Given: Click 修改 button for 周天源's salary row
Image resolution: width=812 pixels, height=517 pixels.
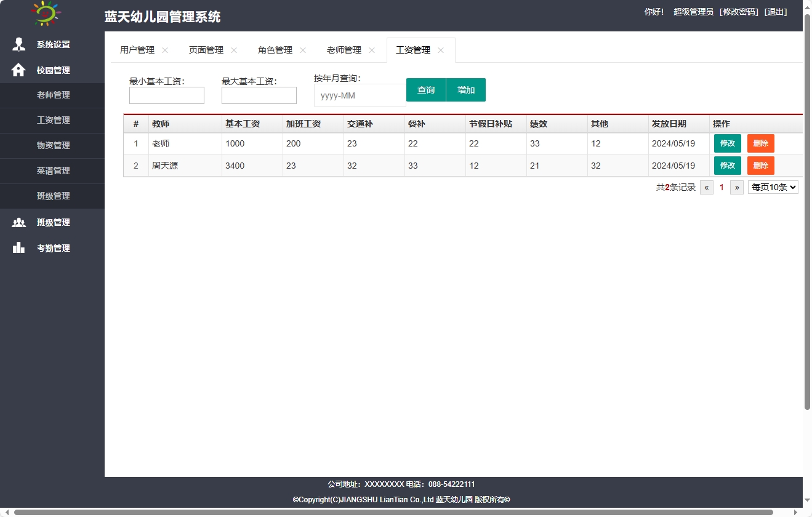Looking at the screenshot, I should click(727, 165).
